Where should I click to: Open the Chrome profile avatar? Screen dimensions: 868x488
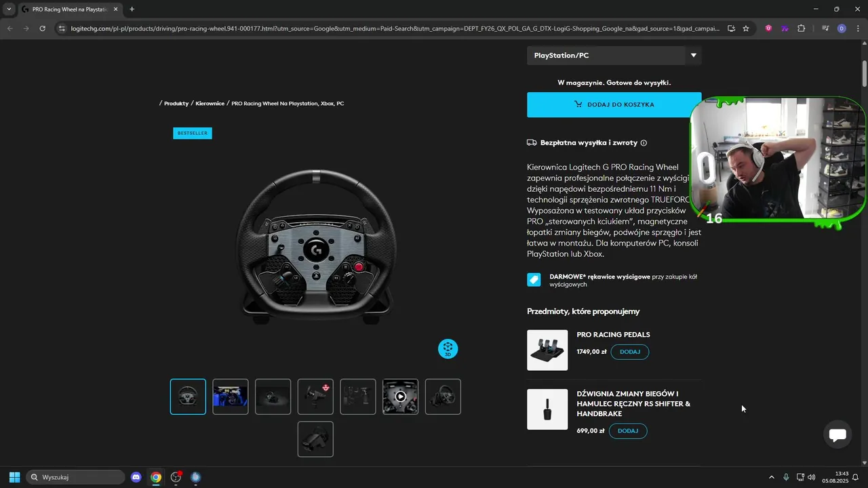pyautogui.click(x=842, y=28)
